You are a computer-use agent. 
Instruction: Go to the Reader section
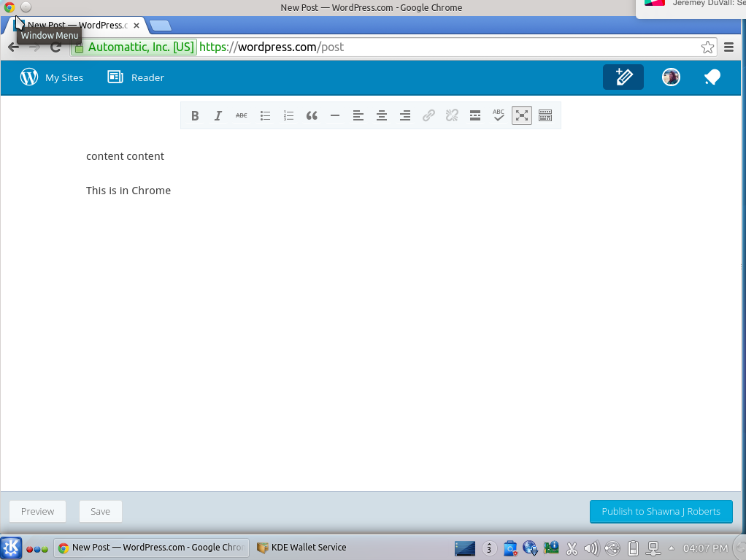136,77
